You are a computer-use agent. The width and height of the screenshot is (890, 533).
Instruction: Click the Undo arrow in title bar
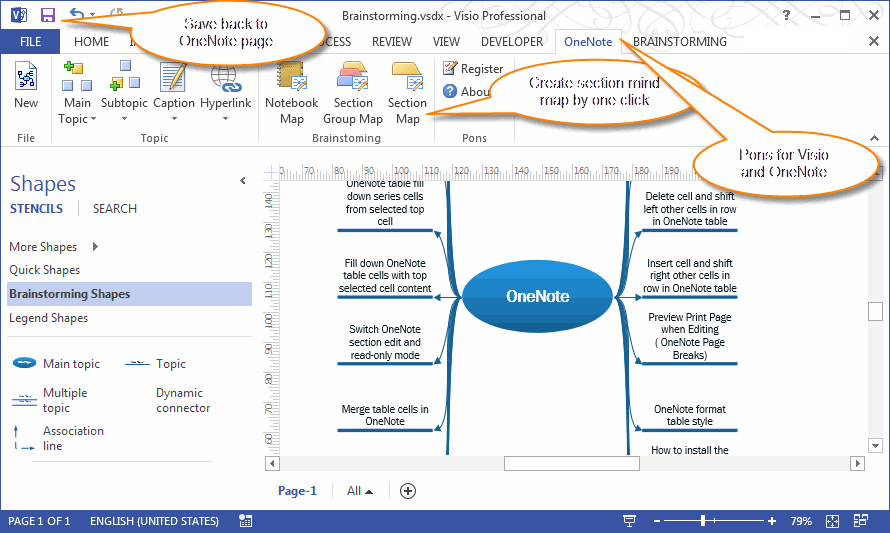click(x=77, y=14)
